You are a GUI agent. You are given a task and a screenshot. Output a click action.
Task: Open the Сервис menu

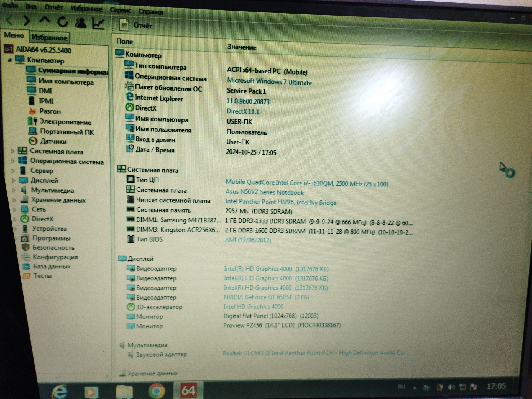click(x=121, y=10)
